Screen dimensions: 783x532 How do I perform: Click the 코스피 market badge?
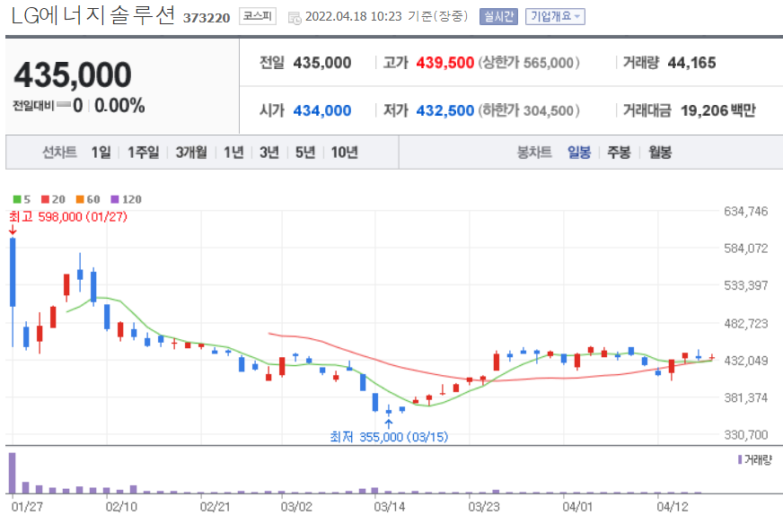pyautogui.click(x=257, y=16)
